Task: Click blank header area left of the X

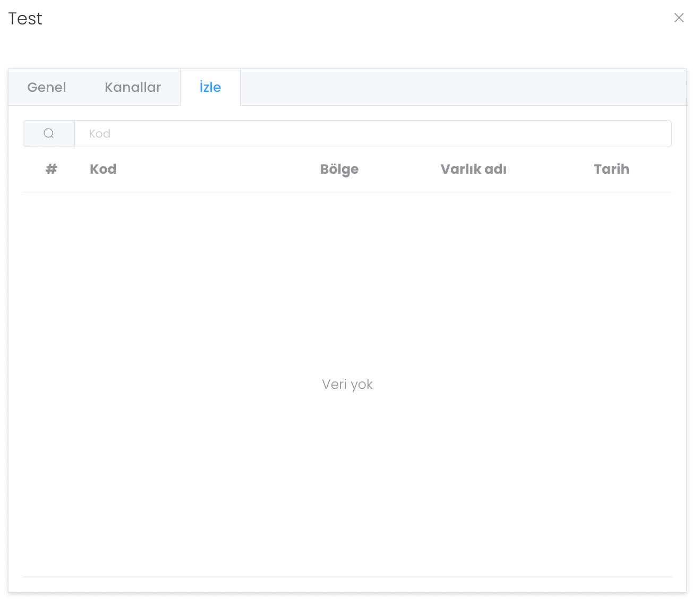Action: pyautogui.click(x=372, y=19)
